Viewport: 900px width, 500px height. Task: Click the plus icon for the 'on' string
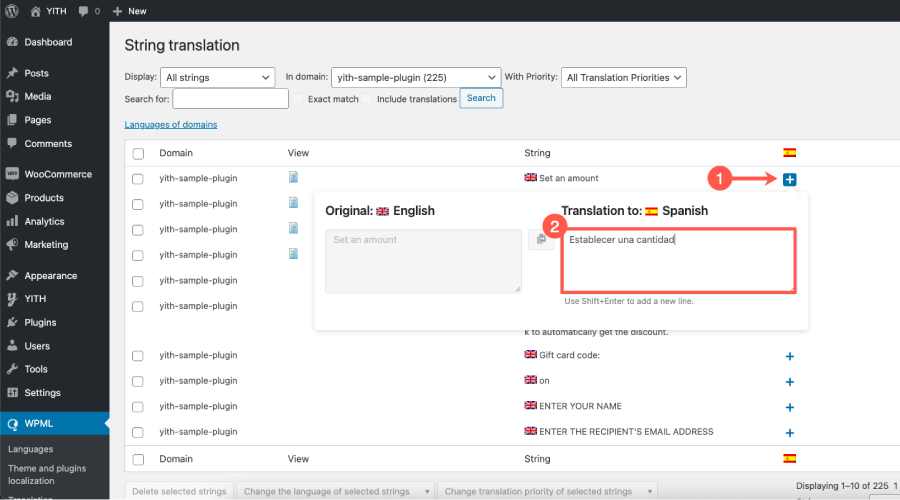[x=789, y=382]
